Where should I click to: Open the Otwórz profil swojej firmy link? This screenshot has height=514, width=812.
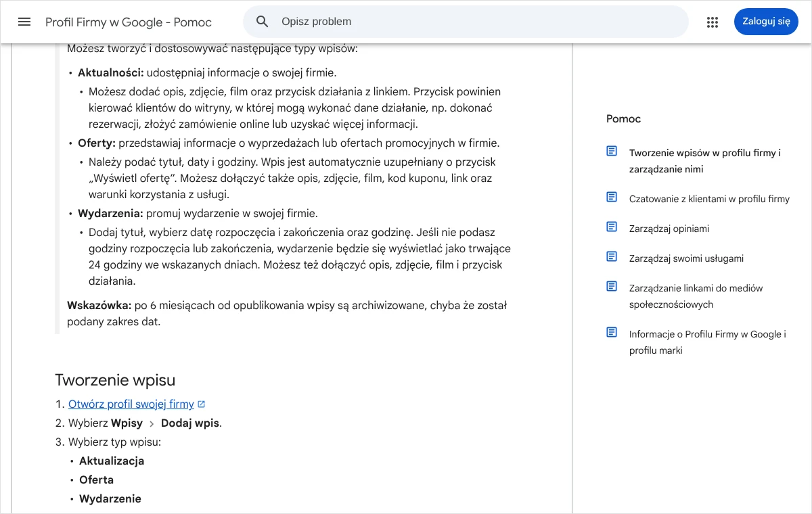click(x=131, y=404)
